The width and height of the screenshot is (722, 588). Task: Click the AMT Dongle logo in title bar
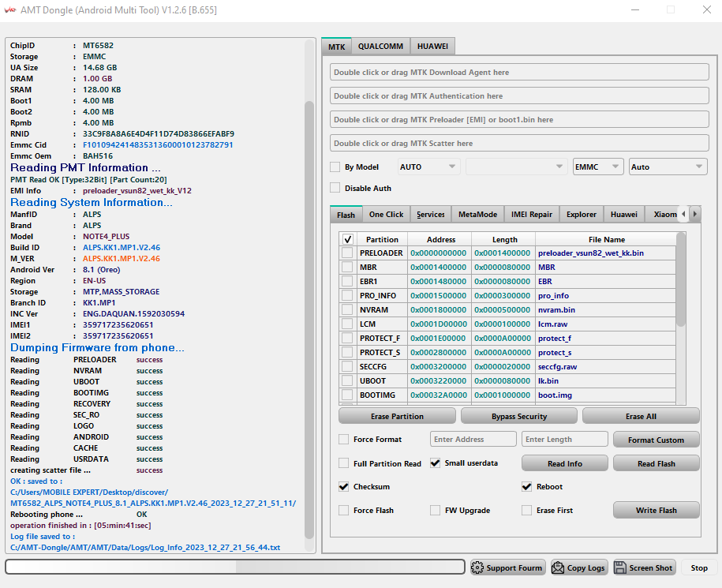(x=11, y=10)
